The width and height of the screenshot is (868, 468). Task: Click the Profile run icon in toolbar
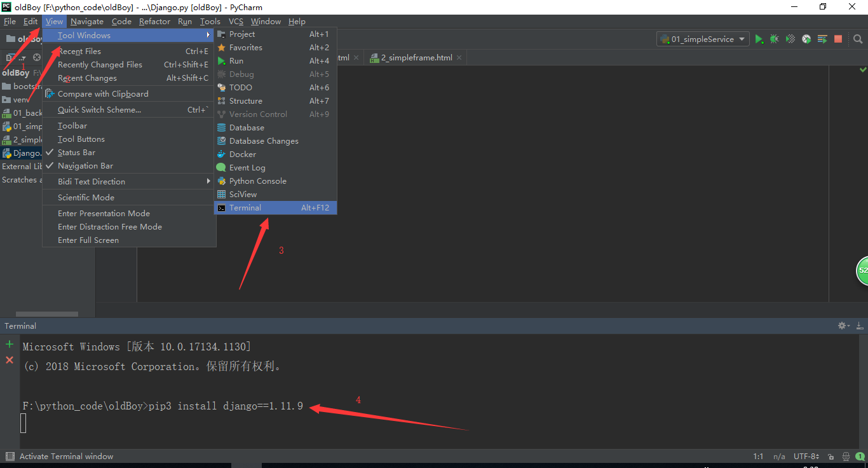pos(806,39)
